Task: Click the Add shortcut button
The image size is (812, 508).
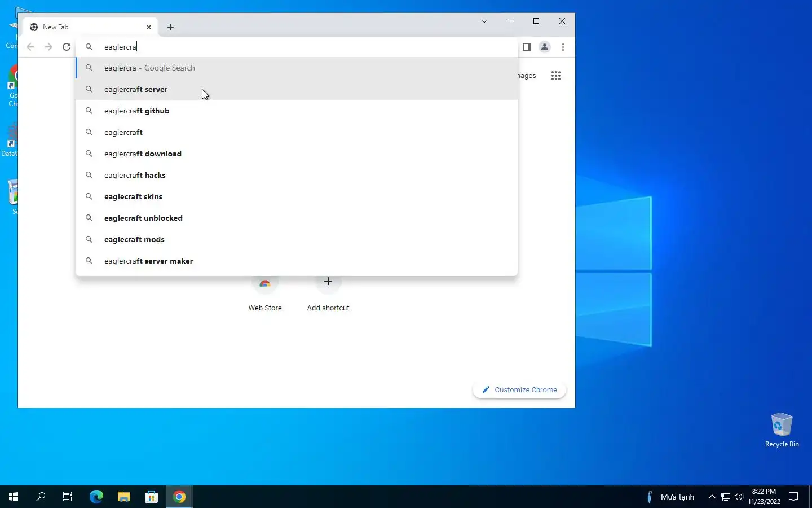Action: click(328, 294)
